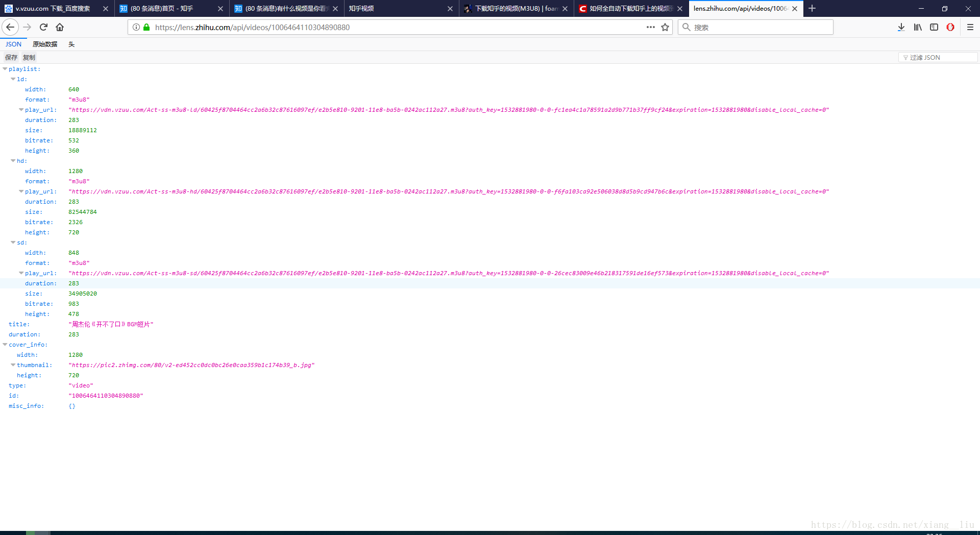Open the library bookshelf icon

click(x=918, y=27)
